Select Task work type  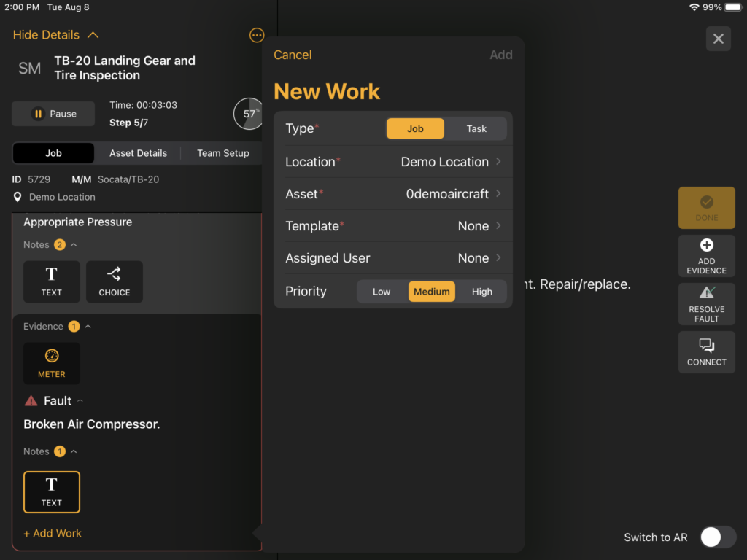[x=476, y=128]
